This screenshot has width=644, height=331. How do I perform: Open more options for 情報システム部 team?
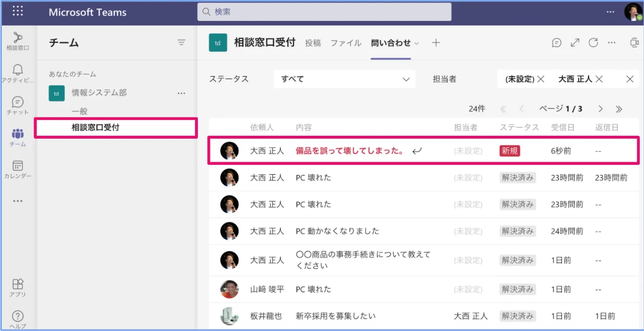[181, 93]
